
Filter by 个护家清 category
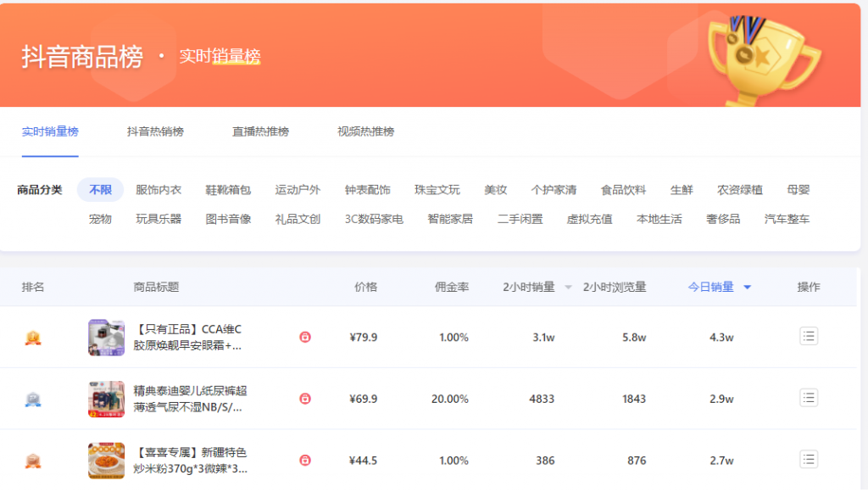(554, 190)
